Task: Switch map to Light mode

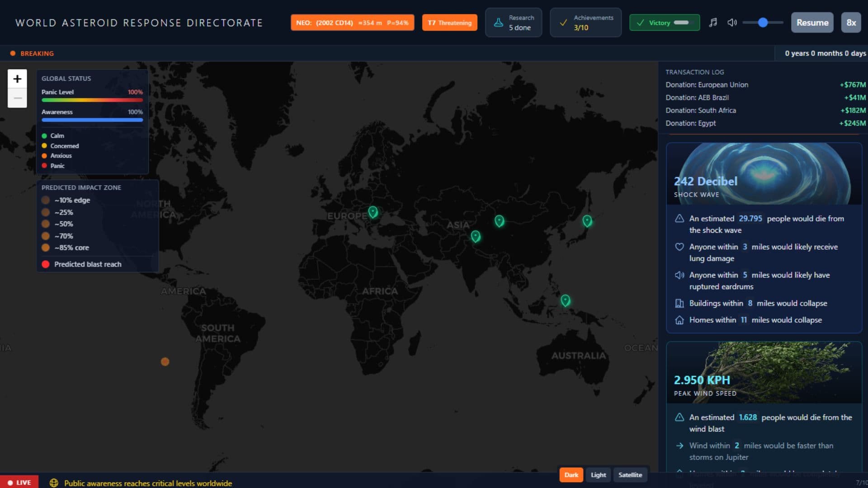Action: click(598, 474)
